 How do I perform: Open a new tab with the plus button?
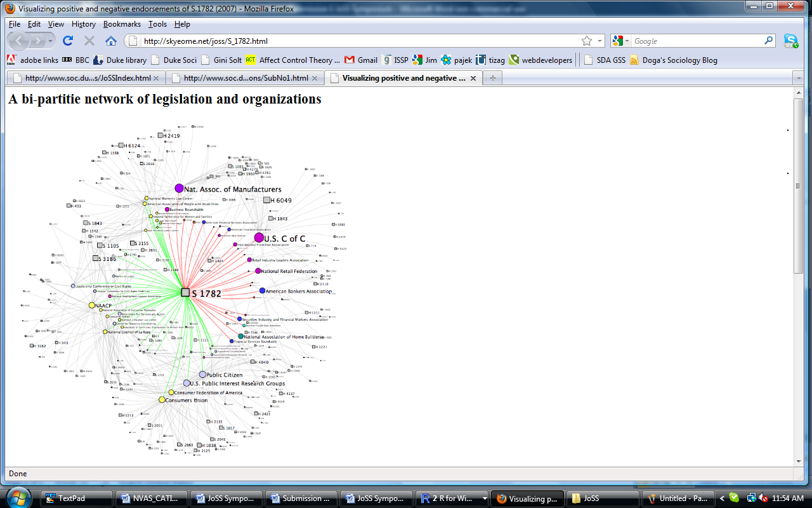492,78
